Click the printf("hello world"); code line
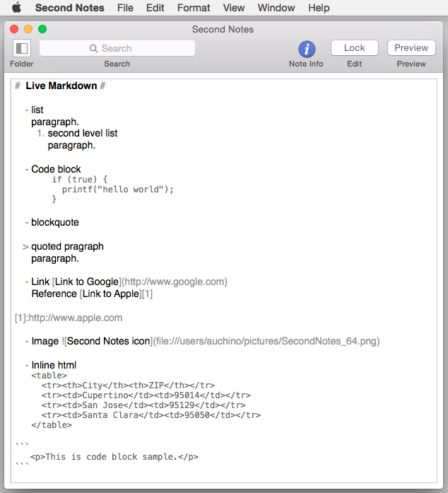The width and height of the screenshot is (448, 493). pos(117,190)
